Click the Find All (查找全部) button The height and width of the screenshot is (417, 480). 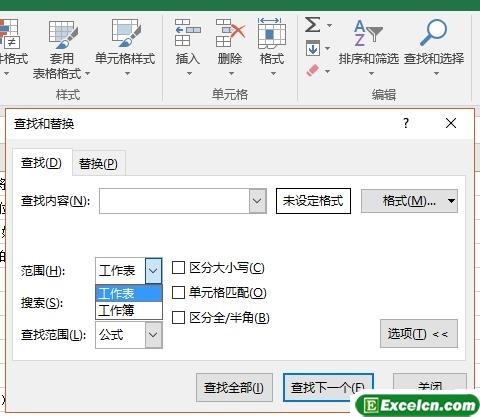click(x=234, y=388)
